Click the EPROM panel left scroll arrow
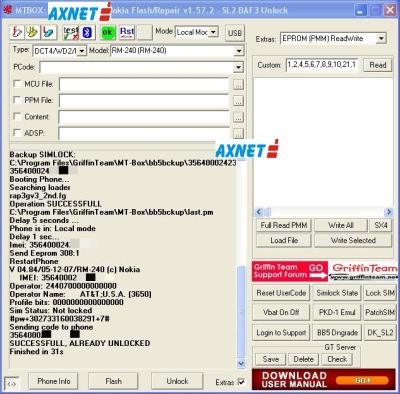Image resolution: width=400 pixels, height=394 pixels. coord(259,212)
